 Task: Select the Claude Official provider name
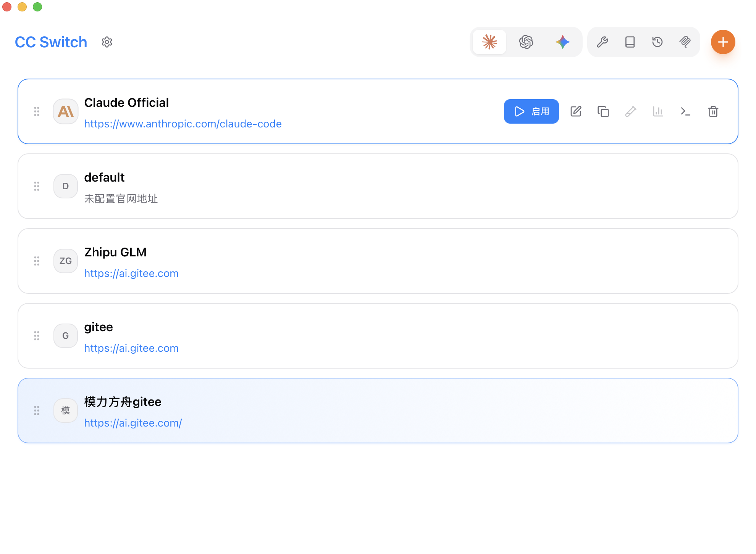tap(126, 103)
